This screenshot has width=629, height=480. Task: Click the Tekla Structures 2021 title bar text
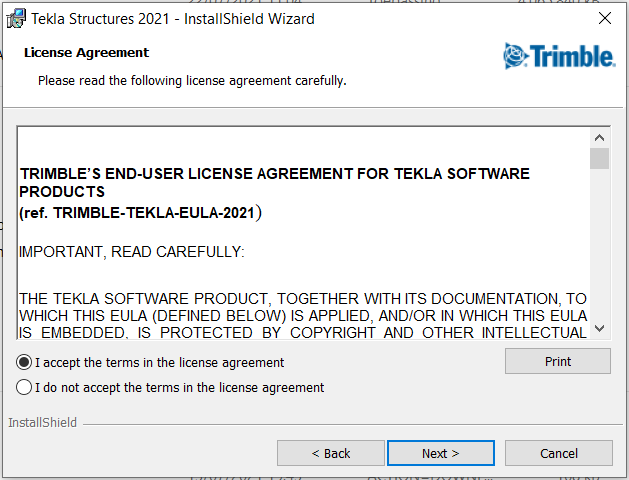pyautogui.click(x=173, y=19)
